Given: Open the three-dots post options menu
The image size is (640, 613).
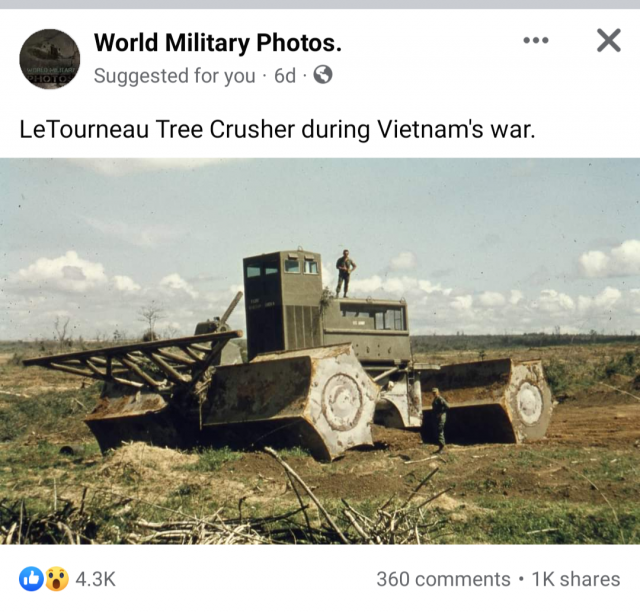Looking at the screenshot, I should tap(536, 40).
